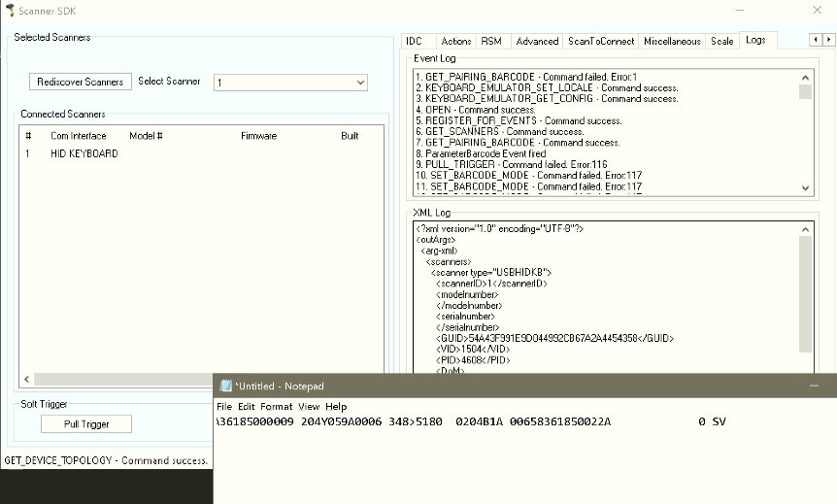Click the VID 1504 line in XML Log
The height and width of the screenshot is (504, 837).
[x=473, y=350]
